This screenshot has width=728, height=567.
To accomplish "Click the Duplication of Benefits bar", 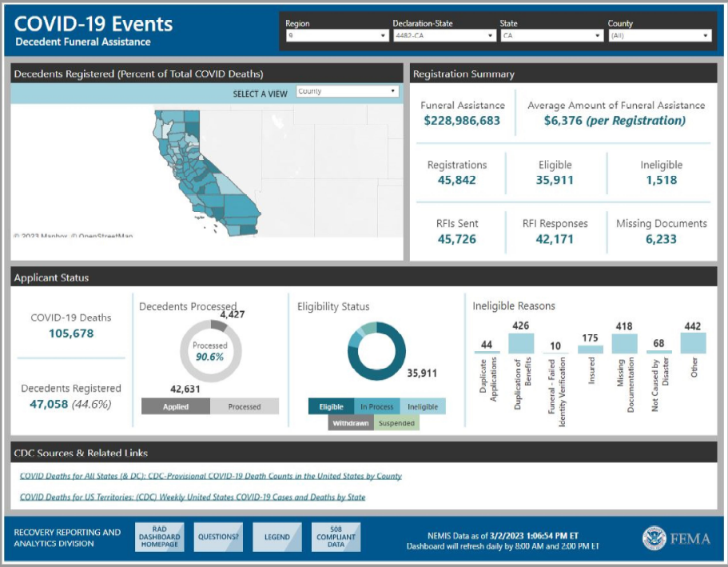I will (x=521, y=344).
